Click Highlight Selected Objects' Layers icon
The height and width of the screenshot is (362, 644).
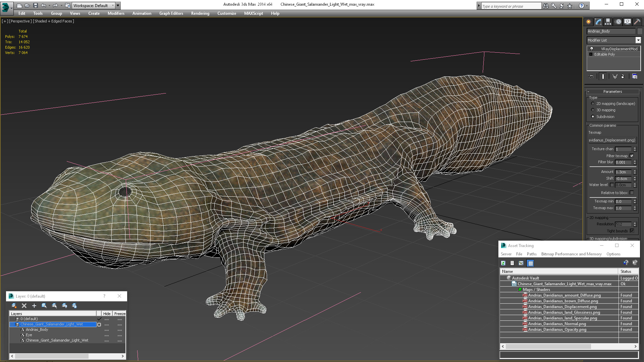(x=54, y=306)
